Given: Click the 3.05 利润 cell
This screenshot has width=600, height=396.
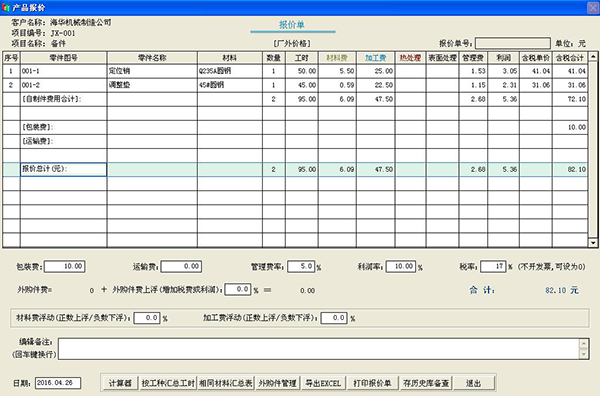Looking at the screenshot, I should point(504,71).
